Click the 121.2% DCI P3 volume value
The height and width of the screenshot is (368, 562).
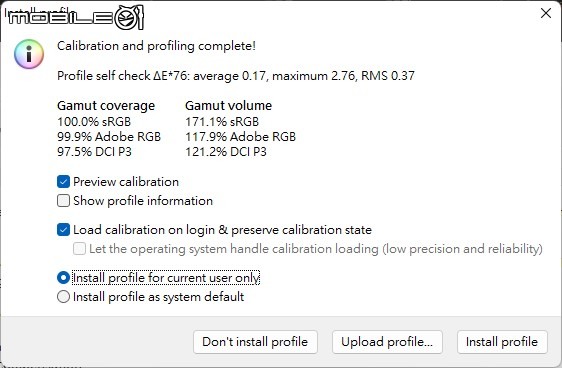tap(226, 152)
